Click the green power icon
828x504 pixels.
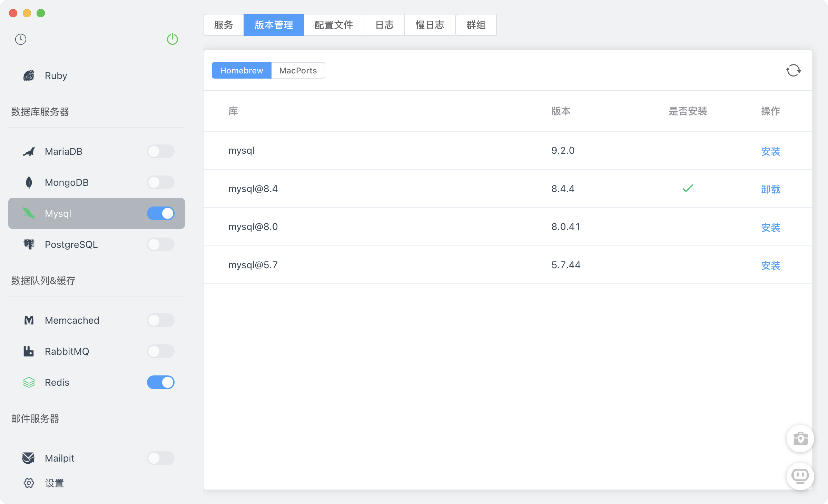point(172,39)
